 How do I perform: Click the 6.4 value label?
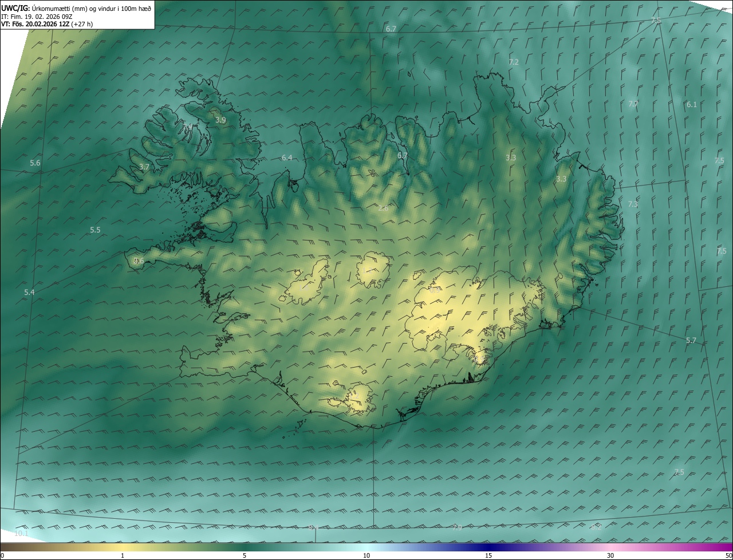click(x=287, y=158)
